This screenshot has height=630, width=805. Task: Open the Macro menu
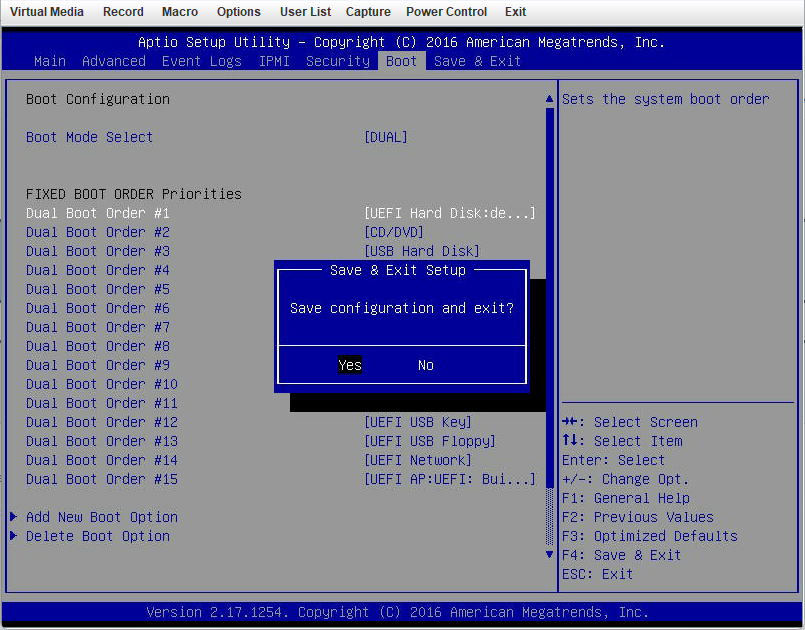click(x=180, y=12)
